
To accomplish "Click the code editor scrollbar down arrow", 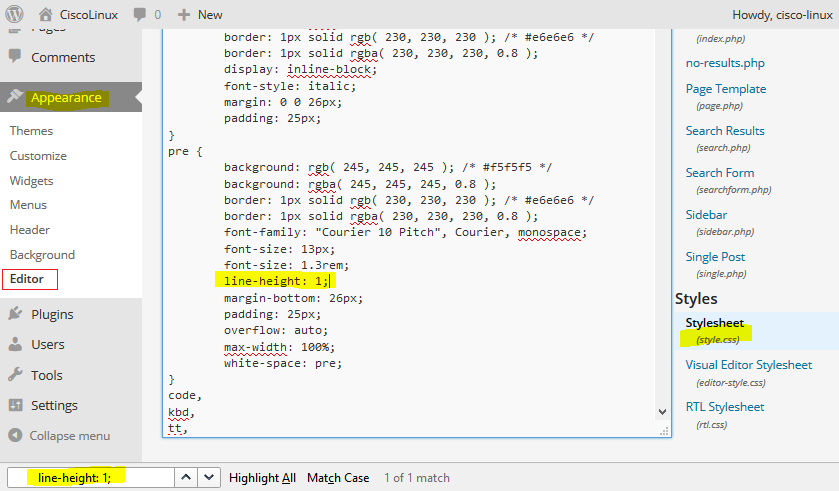I will pyautogui.click(x=662, y=411).
